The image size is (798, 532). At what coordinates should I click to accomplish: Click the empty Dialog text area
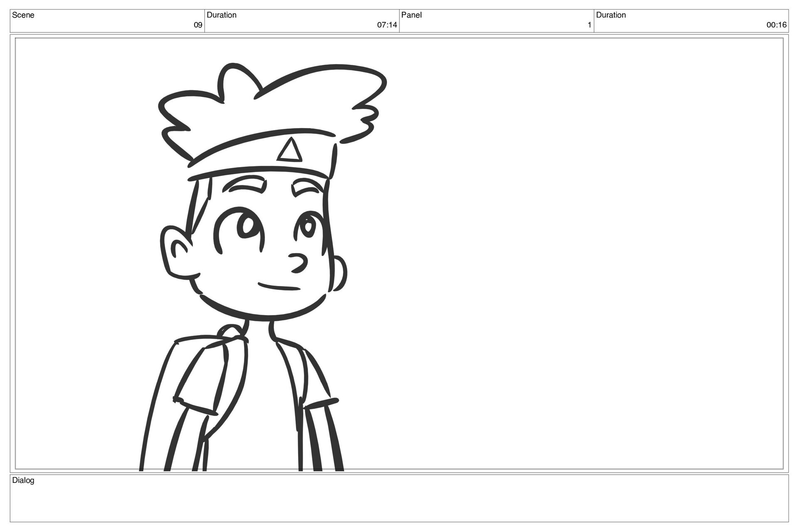tap(399, 498)
